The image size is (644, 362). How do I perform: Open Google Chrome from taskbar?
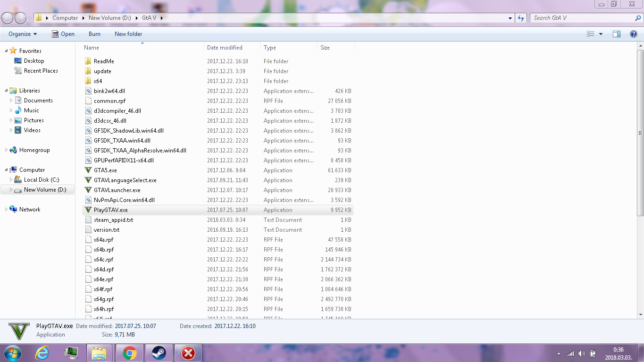(130, 353)
